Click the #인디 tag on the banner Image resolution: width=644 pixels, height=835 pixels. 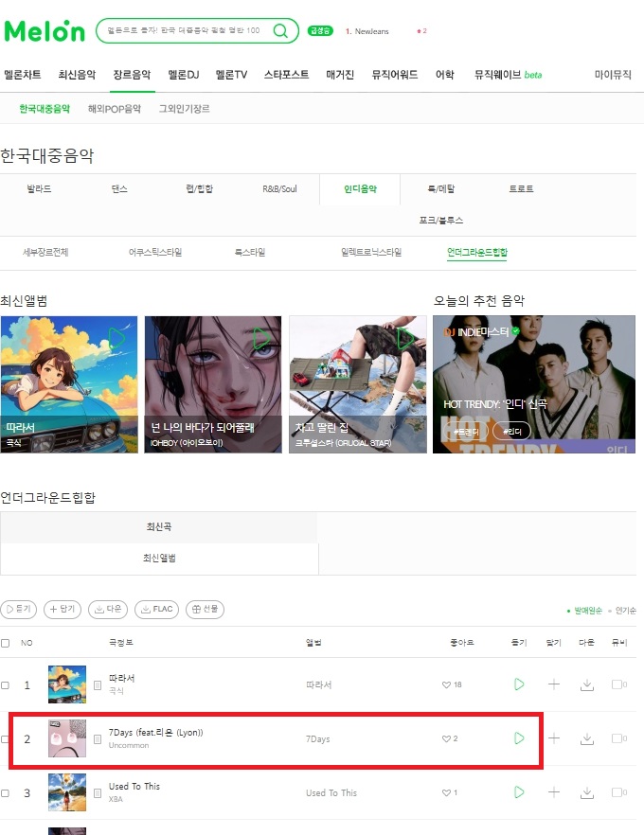512,432
